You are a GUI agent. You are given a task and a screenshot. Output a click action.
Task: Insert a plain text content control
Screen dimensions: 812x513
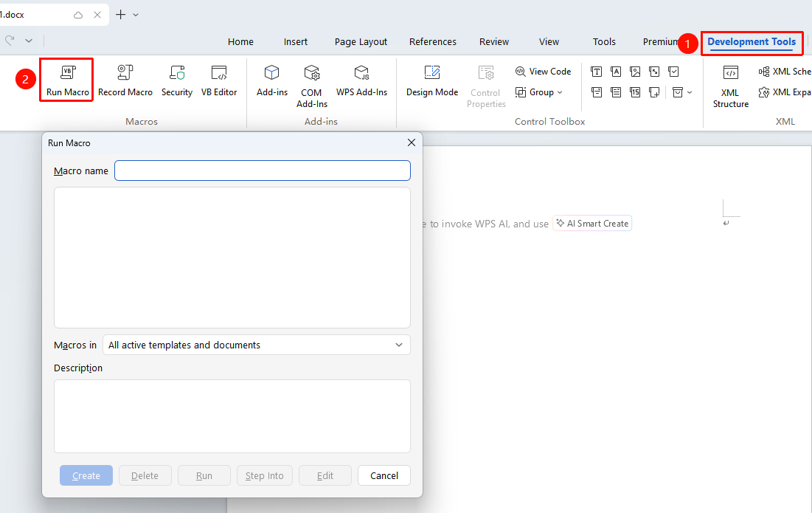click(x=616, y=72)
